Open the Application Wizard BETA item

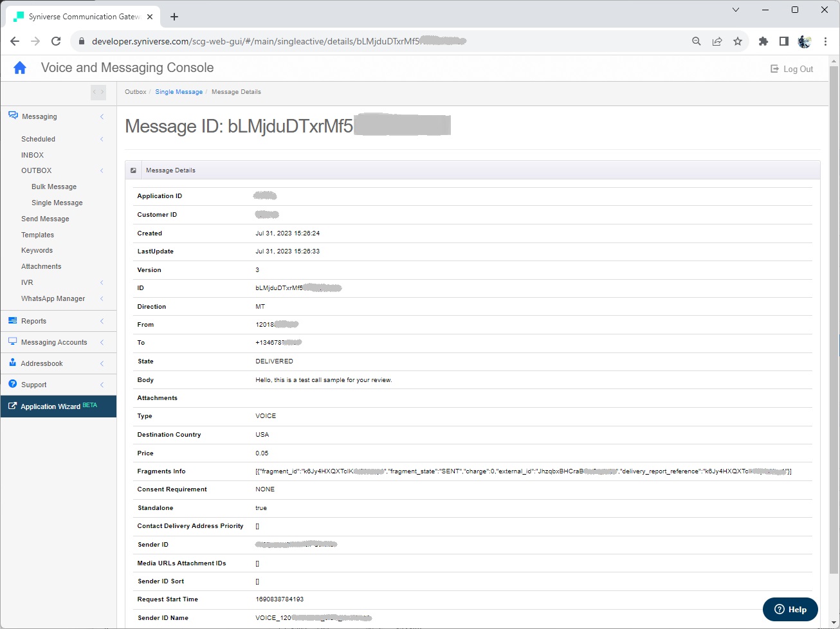59,406
